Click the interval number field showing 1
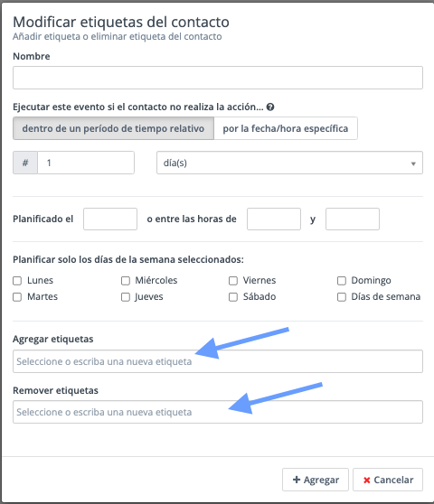This screenshot has height=504, width=434. (86, 163)
